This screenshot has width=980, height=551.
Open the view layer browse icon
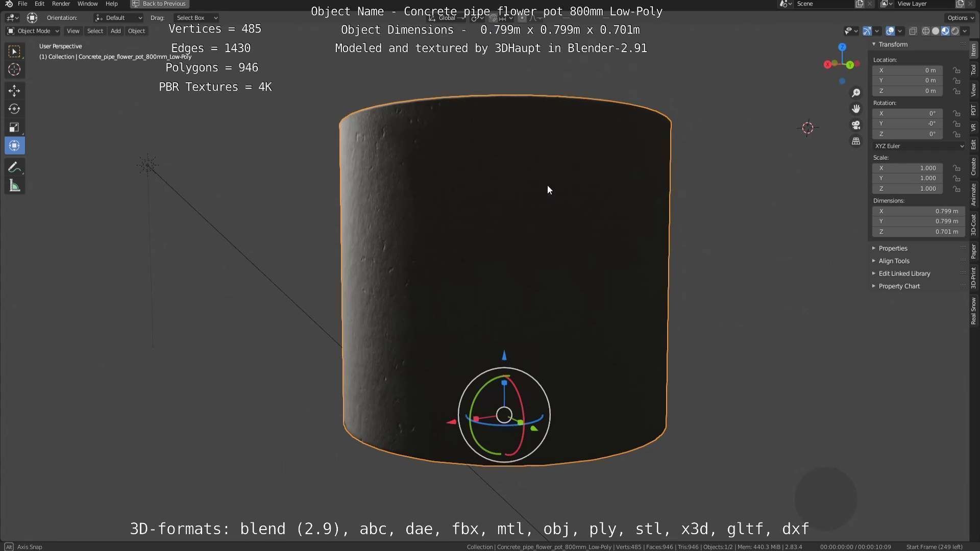pos(886,4)
